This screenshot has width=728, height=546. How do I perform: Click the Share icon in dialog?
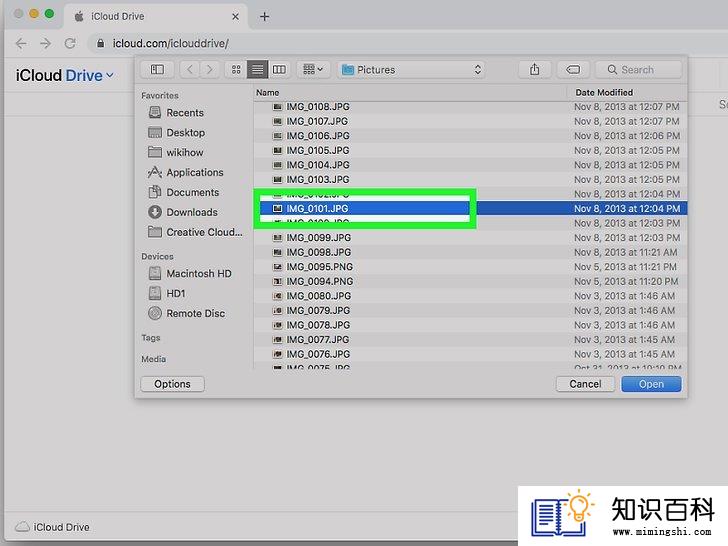tap(534, 70)
